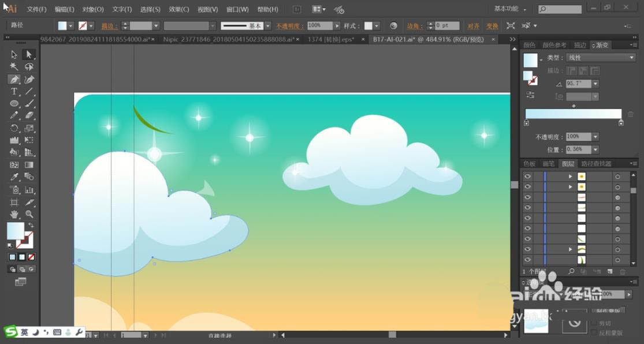This screenshot has width=644, height=344.
Task: Switch to the 路径查找器 panel tab
Action: click(597, 164)
